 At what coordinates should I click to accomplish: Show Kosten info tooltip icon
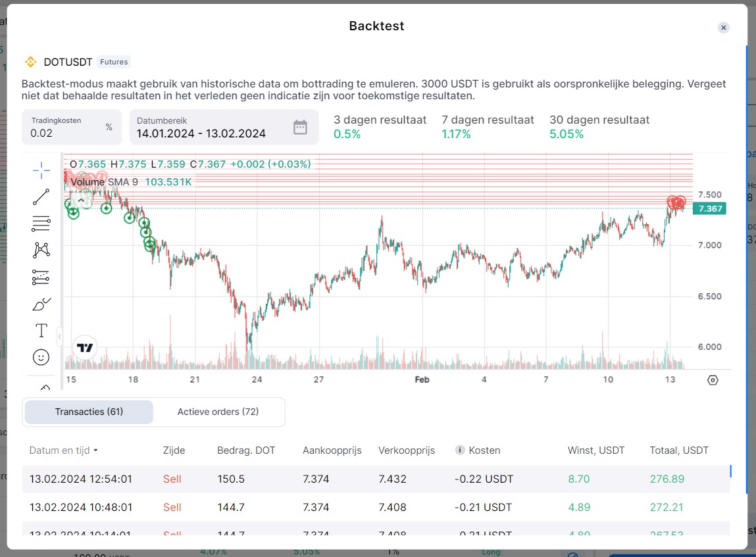click(x=460, y=450)
